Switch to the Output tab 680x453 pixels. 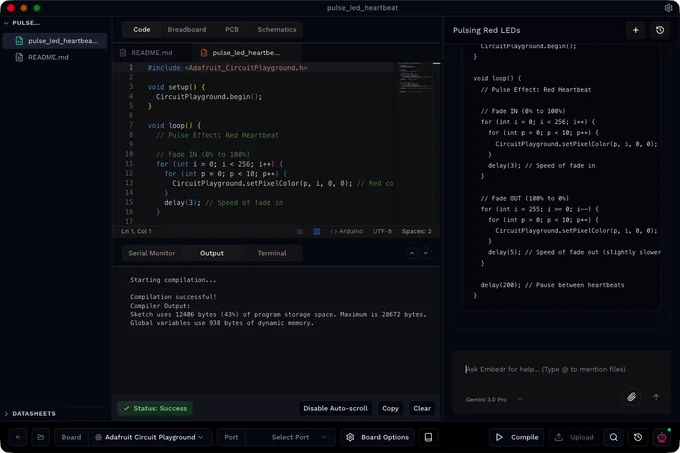(212, 253)
